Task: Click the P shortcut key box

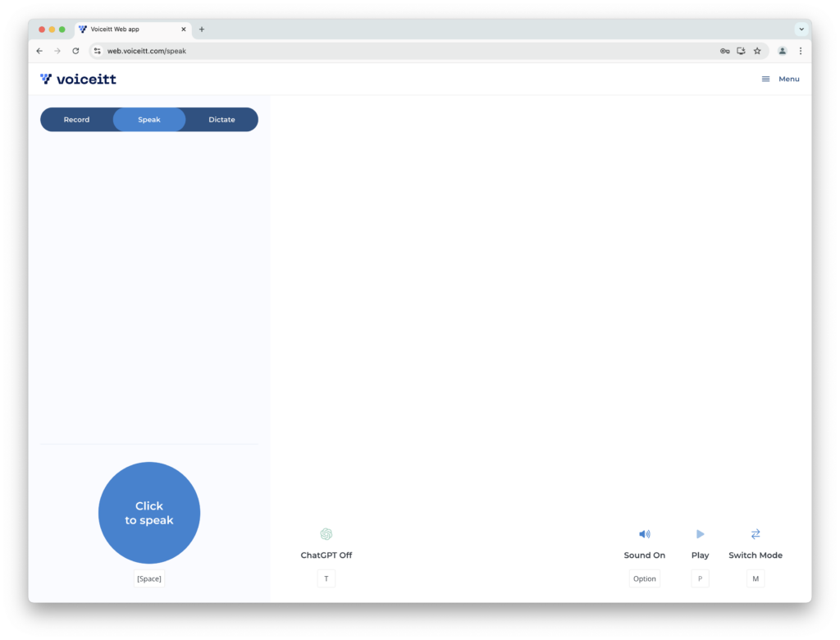Action: pos(701,579)
